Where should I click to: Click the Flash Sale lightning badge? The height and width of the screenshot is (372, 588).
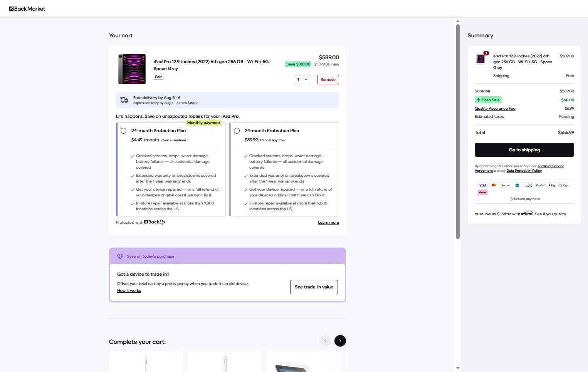click(488, 100)
